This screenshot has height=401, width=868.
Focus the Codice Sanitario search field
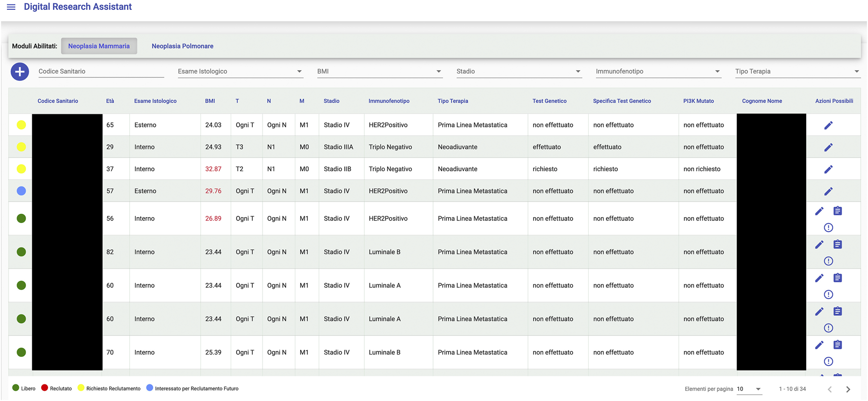click(x=101, y=72)
